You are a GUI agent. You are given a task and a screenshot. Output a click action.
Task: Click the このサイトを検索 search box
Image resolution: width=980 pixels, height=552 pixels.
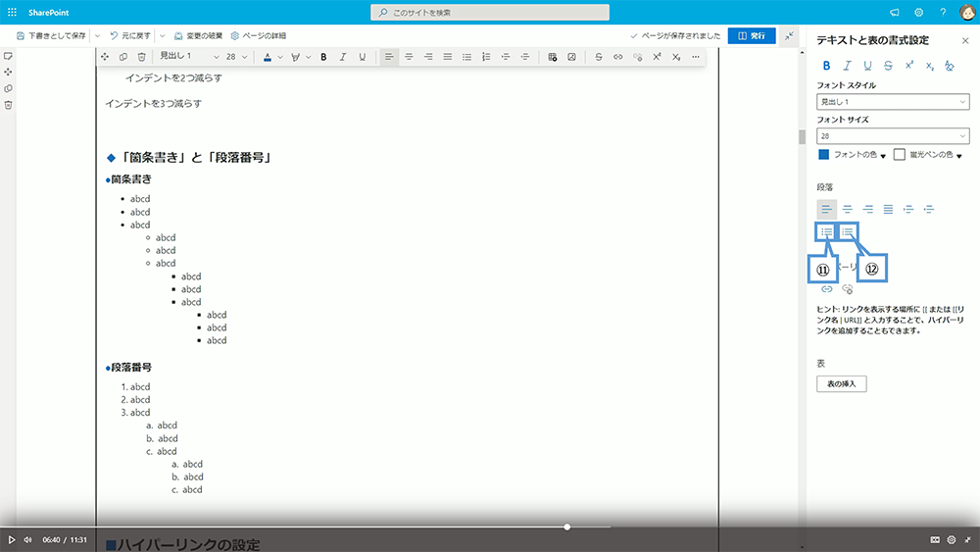pyautogui.click(x=489, y=13)
